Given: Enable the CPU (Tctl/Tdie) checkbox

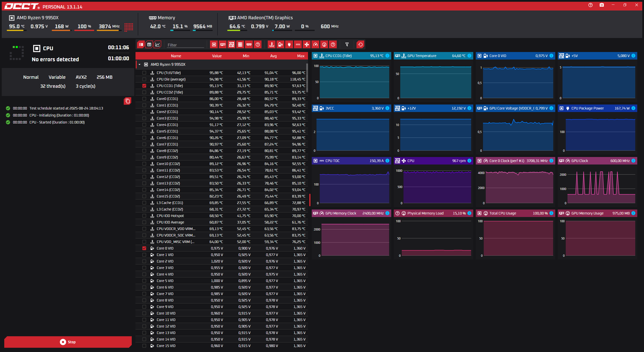Looking at the screenshot, I should click(x=144, y=73).
